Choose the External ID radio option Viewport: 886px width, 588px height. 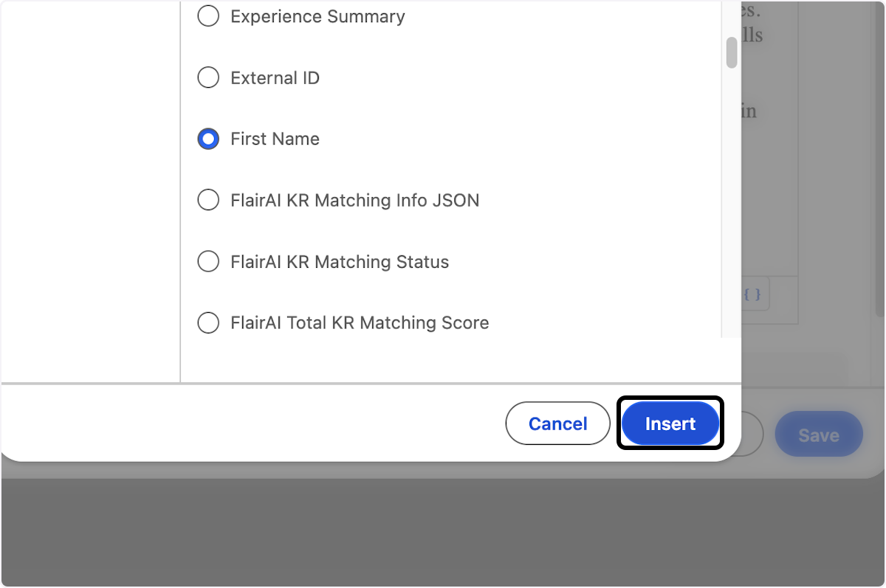[x=208, y=77]
